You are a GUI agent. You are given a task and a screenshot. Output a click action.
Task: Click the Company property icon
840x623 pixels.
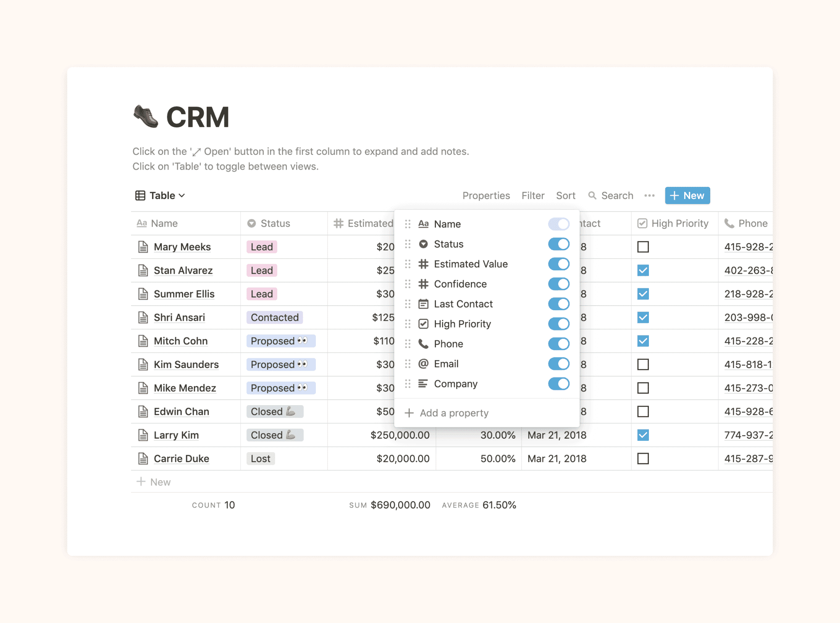[x=424, y=384]
